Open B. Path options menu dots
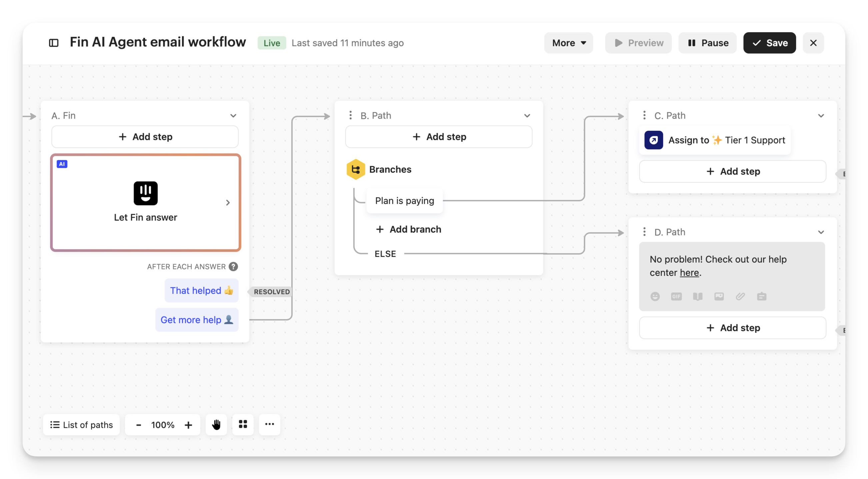 (x=351, y=115)
